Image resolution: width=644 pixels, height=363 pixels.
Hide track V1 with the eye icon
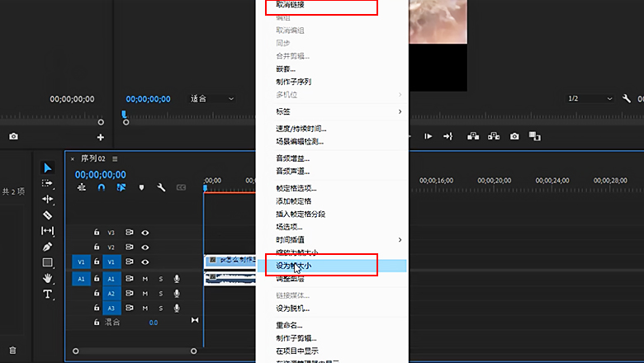[x=145, y=262]
